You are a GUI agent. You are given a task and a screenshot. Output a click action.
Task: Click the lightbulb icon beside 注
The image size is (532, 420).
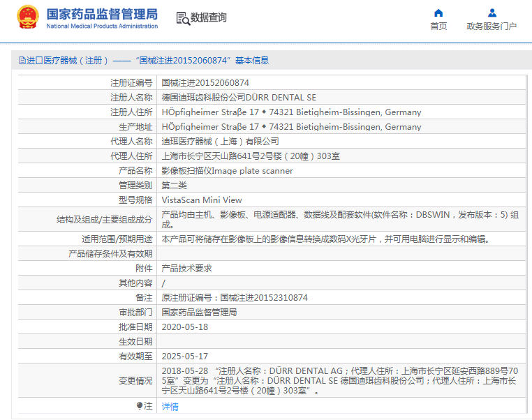[140, 405]
